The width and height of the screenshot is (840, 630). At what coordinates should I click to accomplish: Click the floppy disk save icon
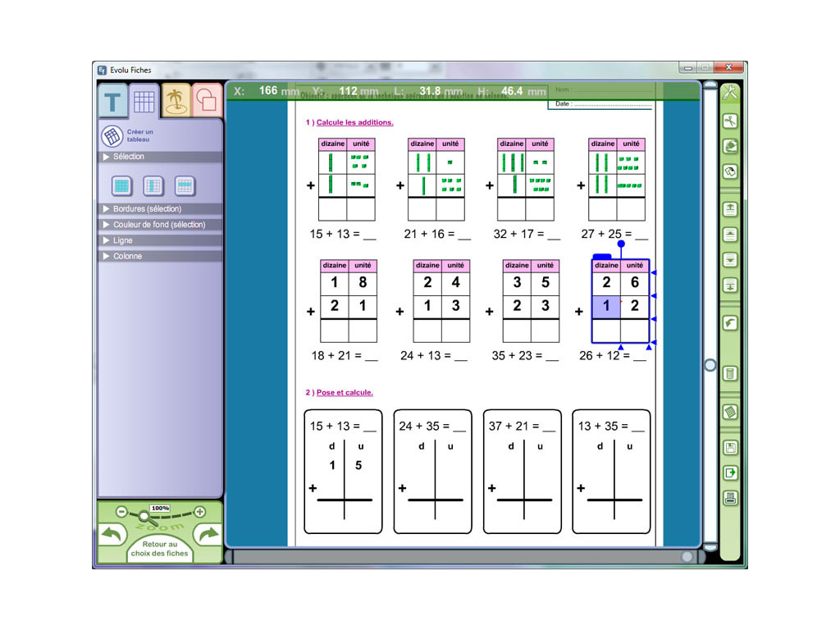point(729,448)
